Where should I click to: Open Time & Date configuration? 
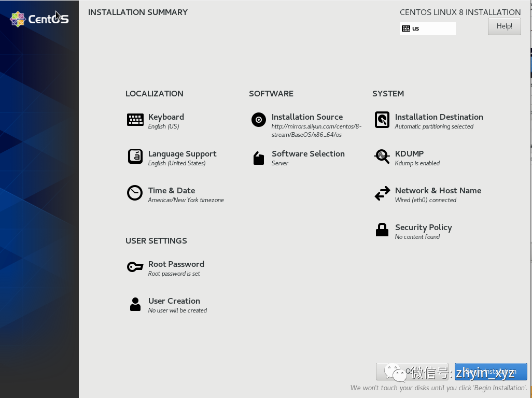coord(171,191)
